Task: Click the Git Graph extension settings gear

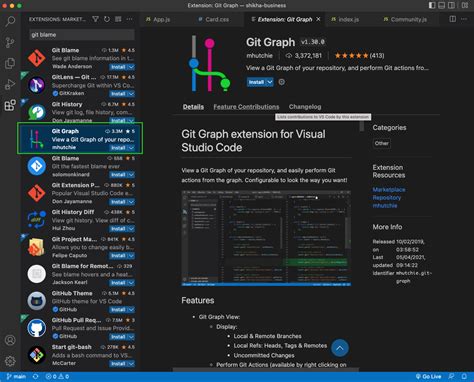Action: point(282,82)
